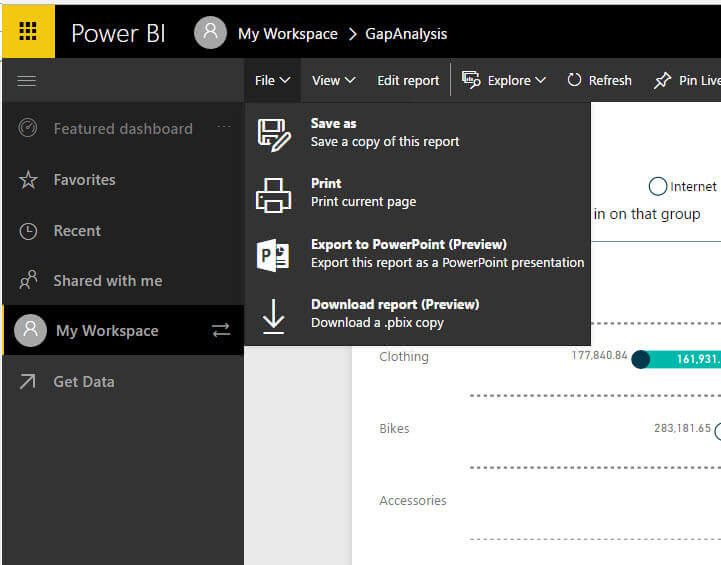Click My Workspace label in sidebar
This screenshot has height=565, width=721.
coord(107,331)
